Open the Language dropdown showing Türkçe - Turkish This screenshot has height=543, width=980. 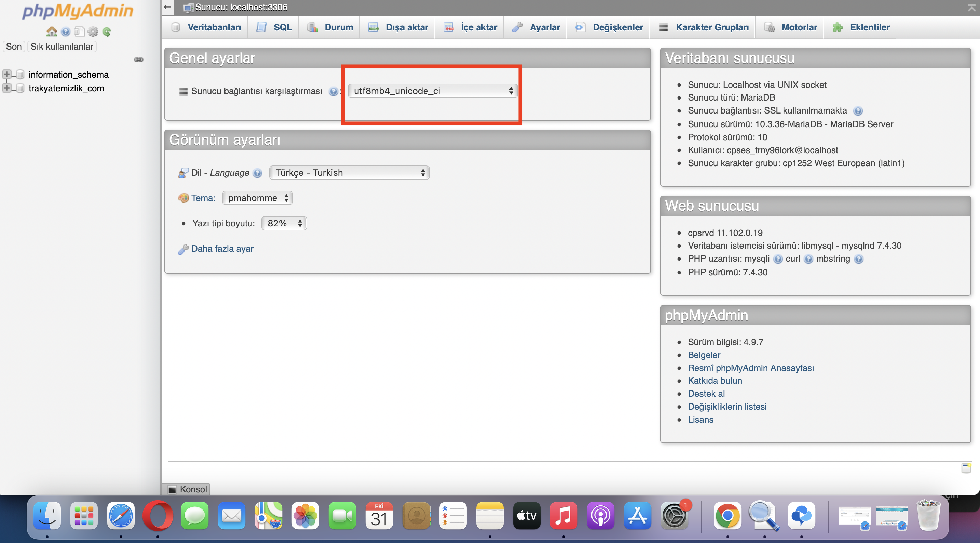349,173
